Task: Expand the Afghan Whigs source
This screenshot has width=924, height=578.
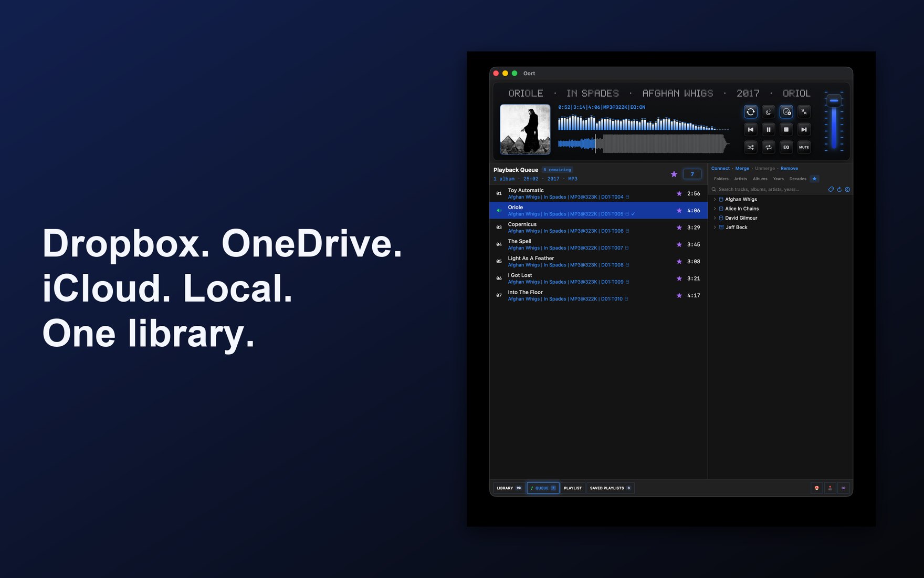Action: [x=715, y=200]
